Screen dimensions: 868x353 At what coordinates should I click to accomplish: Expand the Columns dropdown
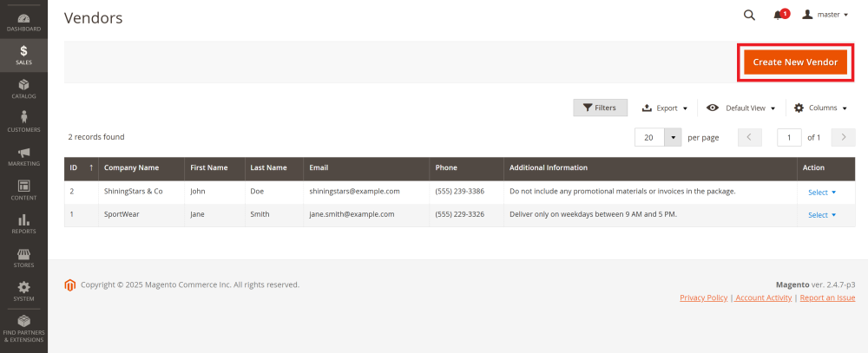click(820, 108)
